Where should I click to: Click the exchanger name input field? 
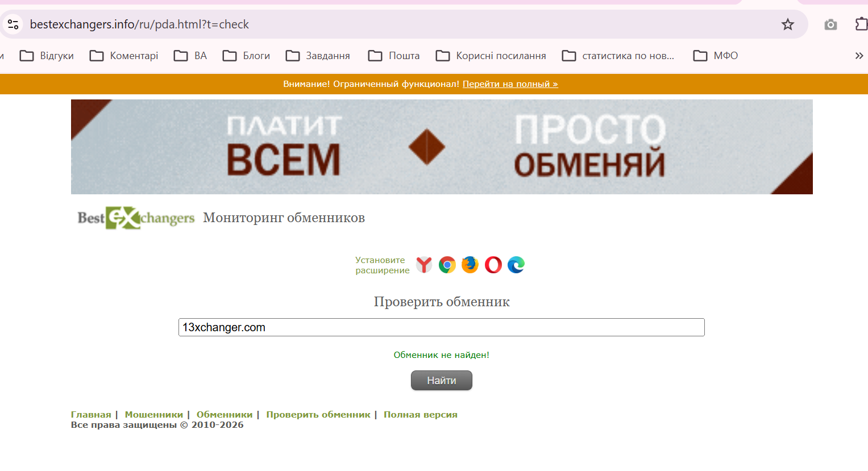tap(442, 327)
